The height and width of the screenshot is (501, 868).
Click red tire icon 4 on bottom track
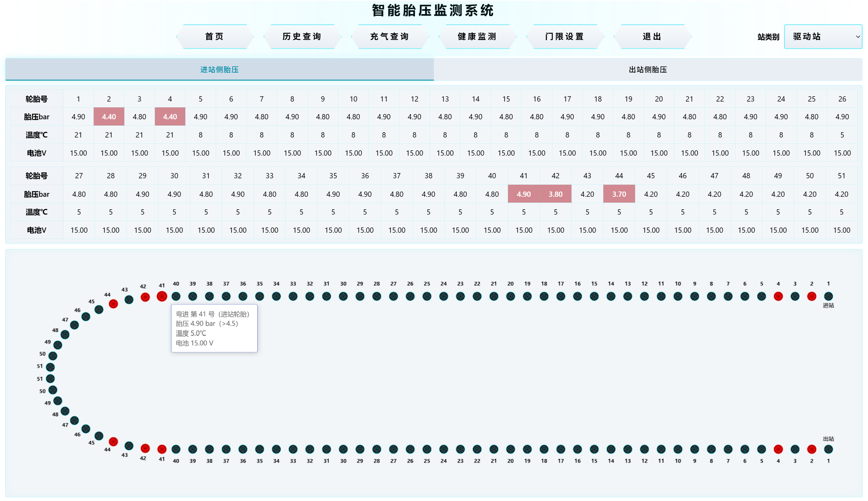pyautogui.click(x=778, y=449)
